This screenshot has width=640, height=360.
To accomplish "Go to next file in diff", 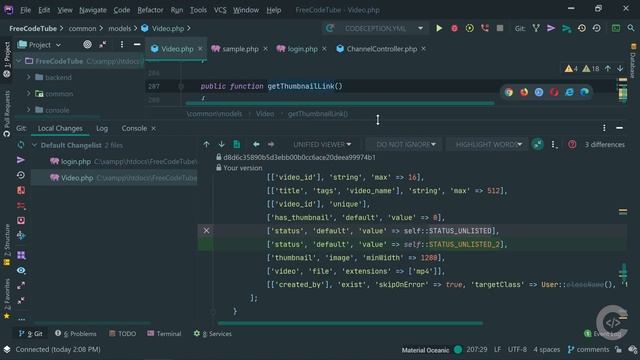I will [x=271, y=144].
